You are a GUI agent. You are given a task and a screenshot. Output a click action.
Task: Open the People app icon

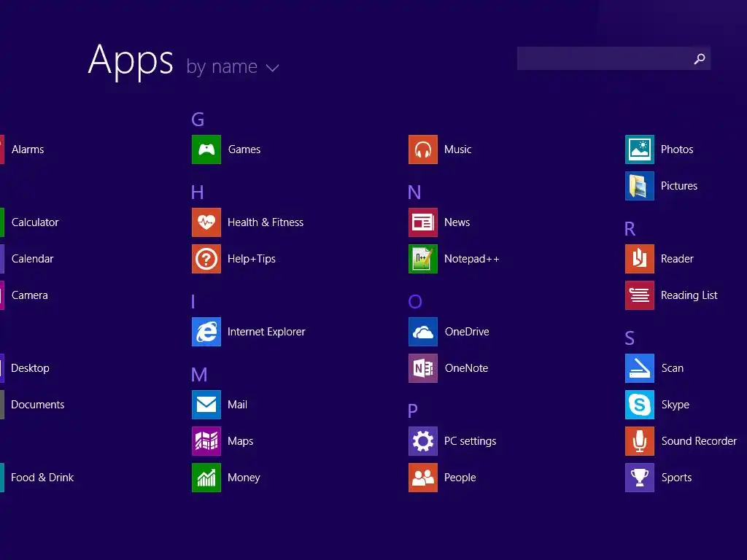coord(423,478)
